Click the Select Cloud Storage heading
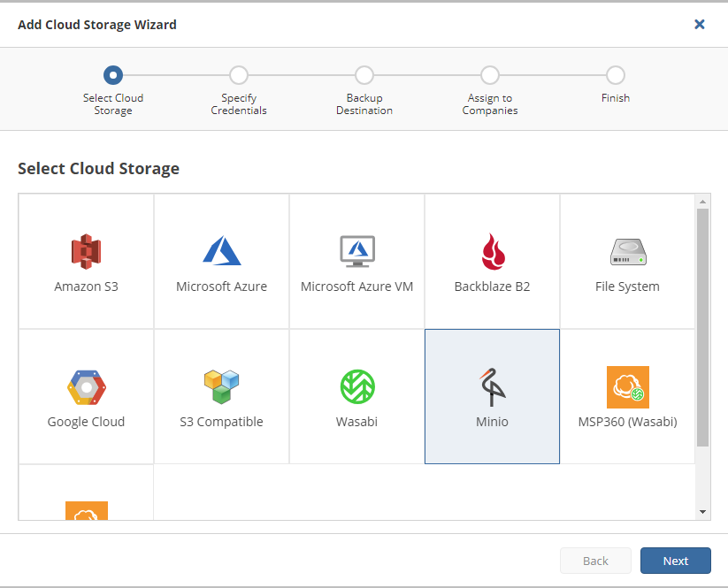The image size is (728, 588). click(98, 169)
